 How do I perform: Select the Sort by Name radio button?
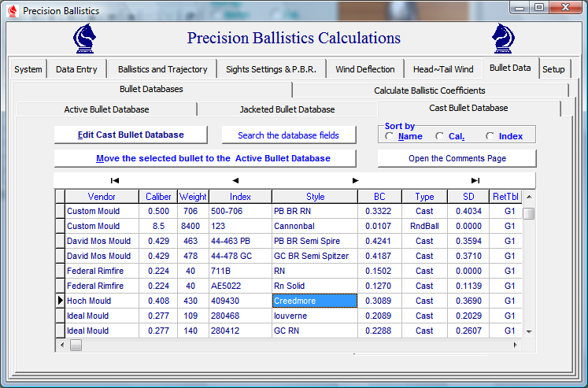(390, 136)
